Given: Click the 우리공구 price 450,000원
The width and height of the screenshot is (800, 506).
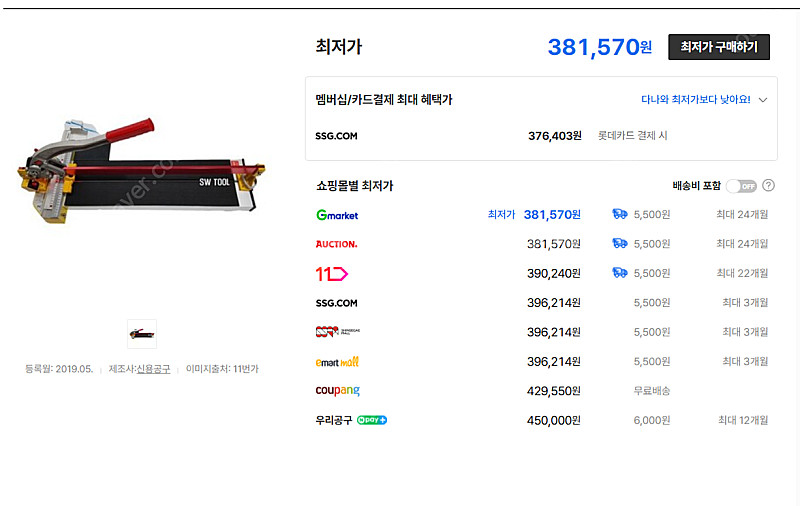Looking at the screenshot, I should pyautogui.click(x=554, y=421).
